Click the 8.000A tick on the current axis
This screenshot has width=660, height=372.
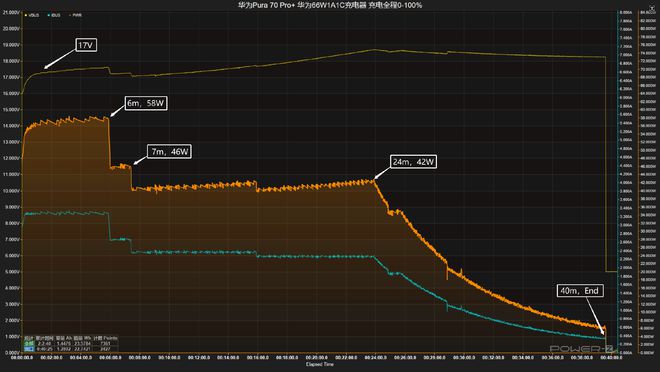[x=626, y=13]
